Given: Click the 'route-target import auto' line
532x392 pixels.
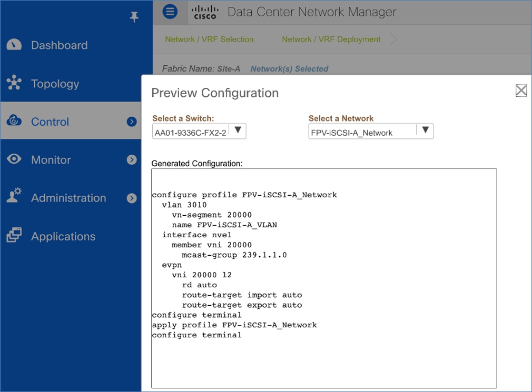Looking at the screenshot, I should (242, 295).
